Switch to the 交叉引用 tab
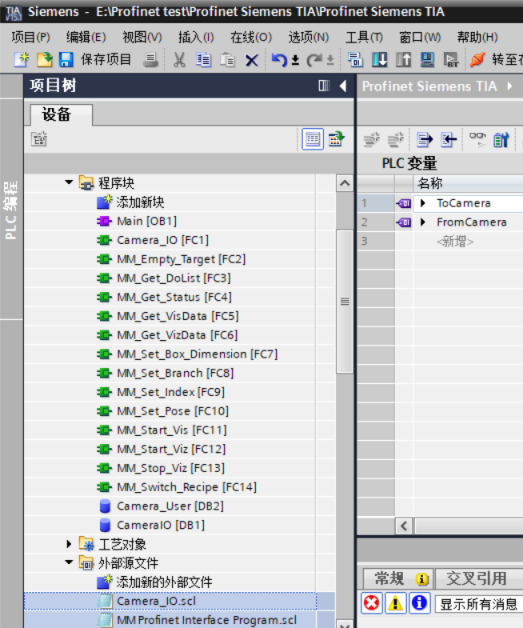 [478, 579]
